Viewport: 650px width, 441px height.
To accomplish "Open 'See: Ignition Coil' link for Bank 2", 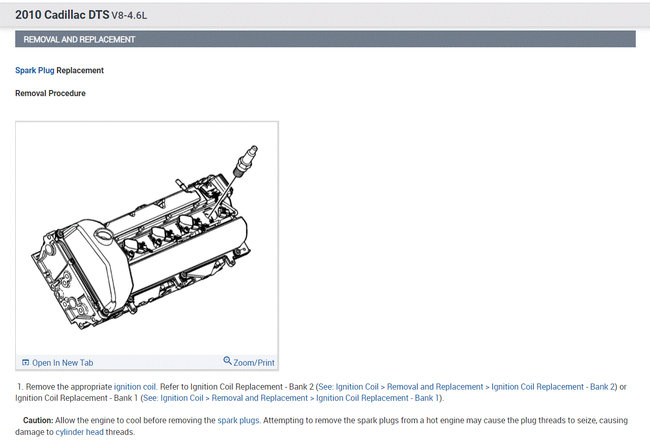I will point(349,387).
